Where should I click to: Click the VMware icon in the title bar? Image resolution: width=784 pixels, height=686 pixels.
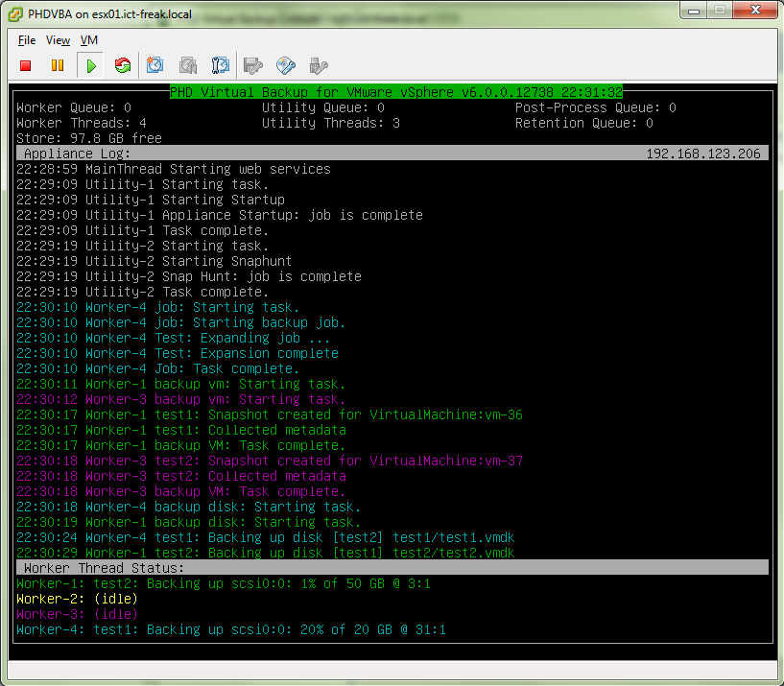point(13,12)
